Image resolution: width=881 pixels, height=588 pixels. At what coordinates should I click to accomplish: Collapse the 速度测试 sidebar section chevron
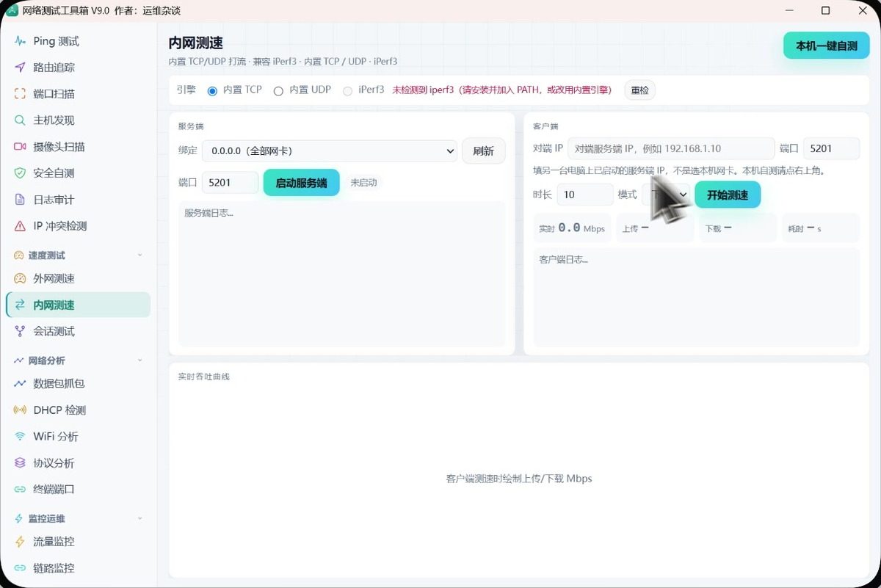click(x=140, y=255)
